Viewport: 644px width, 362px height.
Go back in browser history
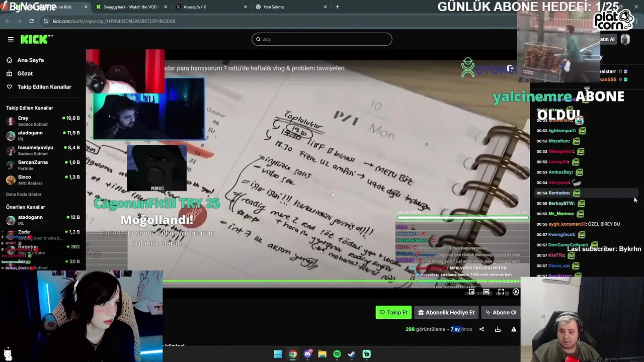[8, 21]
